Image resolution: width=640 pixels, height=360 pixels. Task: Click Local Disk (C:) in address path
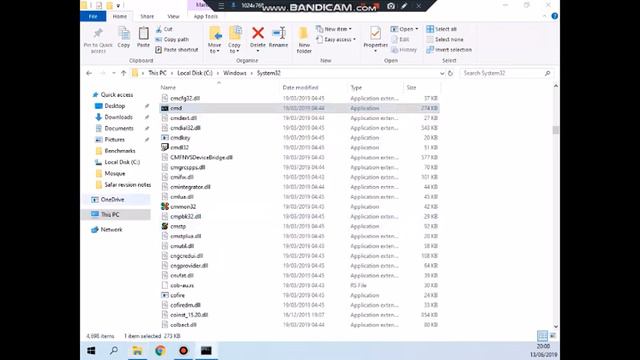point(195,73)
